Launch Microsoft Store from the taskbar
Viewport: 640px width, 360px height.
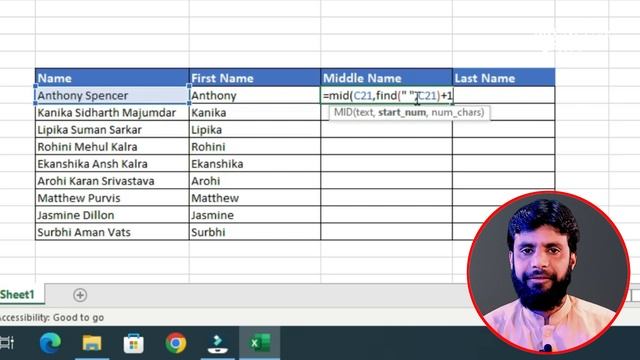tap(133, 343)
